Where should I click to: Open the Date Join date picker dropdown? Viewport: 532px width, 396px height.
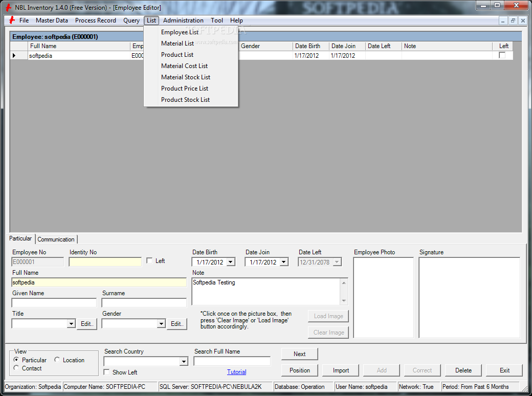[284, 262]
